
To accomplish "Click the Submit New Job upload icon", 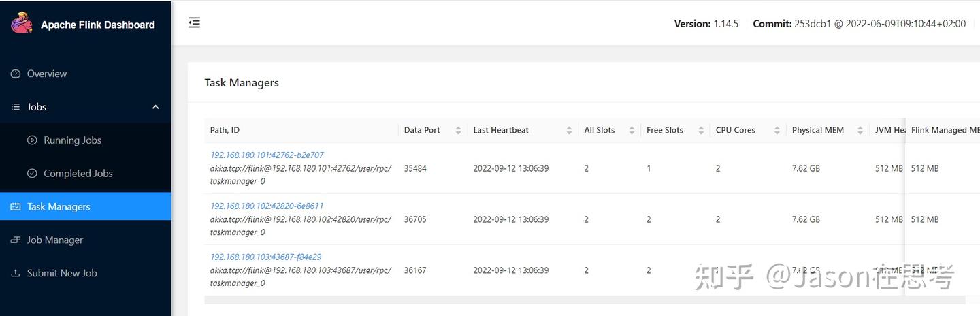I will [16, 274].
